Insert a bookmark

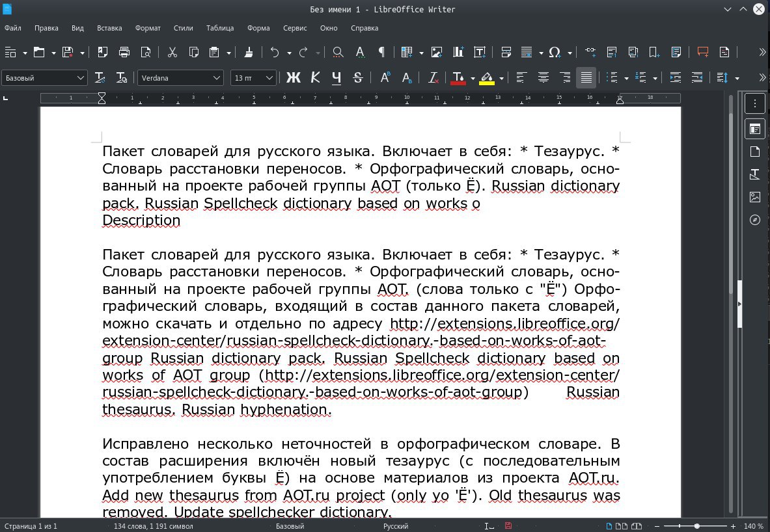coord(654,52)
